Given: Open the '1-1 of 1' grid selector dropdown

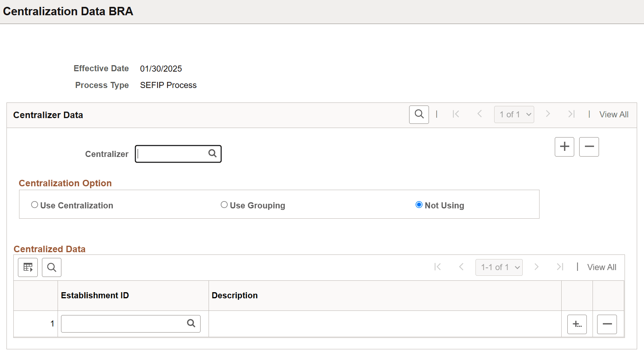Looking at the screenshot, I should [499, 267].
